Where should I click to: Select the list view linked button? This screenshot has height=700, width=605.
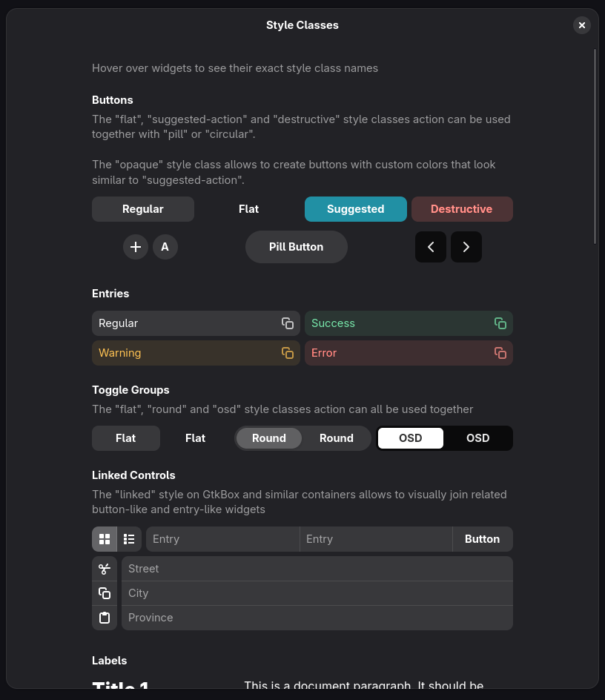[129, 539]
